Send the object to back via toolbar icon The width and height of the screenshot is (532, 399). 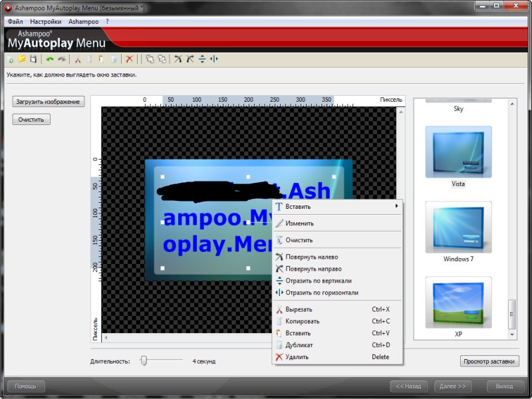pyautogui.click(x=162, y=59)
